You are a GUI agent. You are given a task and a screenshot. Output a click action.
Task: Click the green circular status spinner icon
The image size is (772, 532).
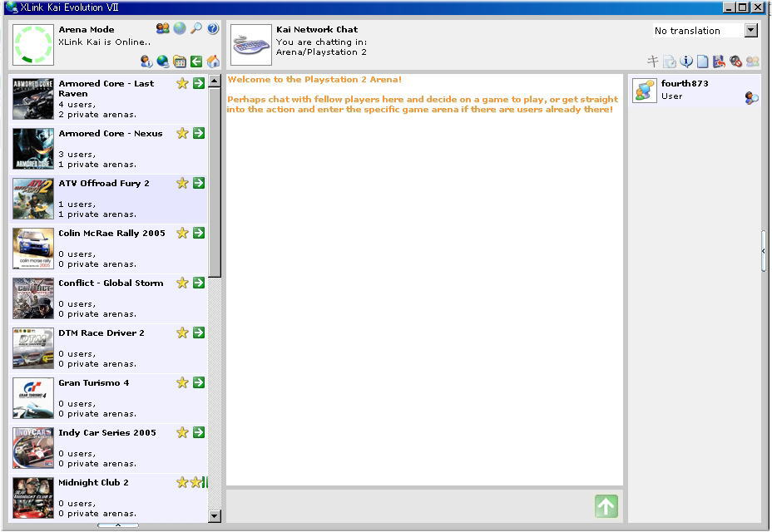pos(33,45)
